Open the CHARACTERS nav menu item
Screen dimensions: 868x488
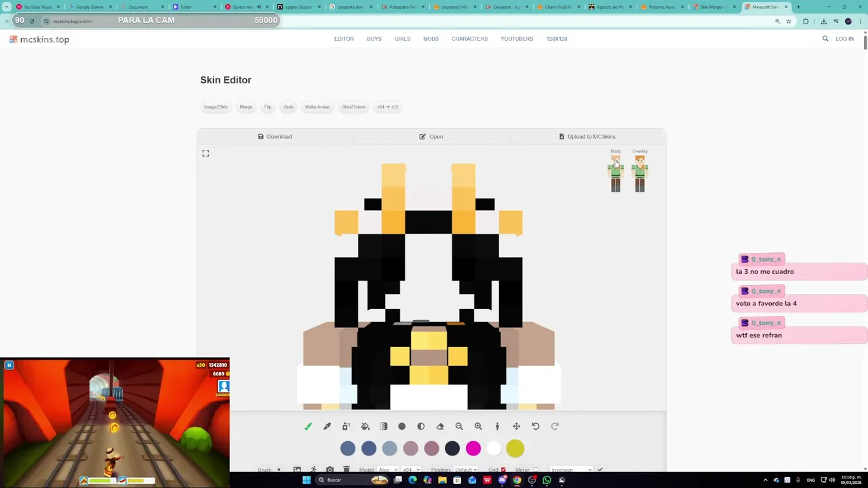click(x=469, y=39)
